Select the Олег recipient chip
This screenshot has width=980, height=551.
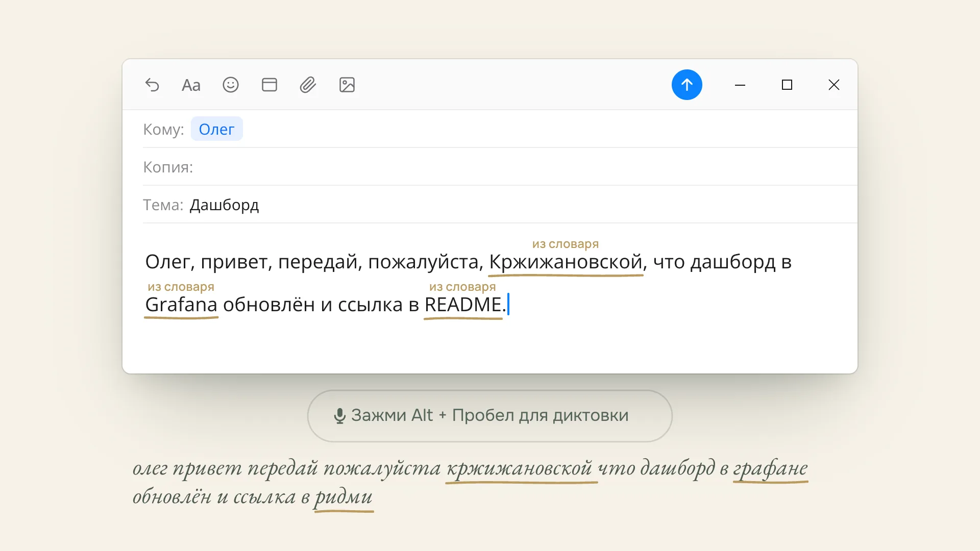pos(216,129)
